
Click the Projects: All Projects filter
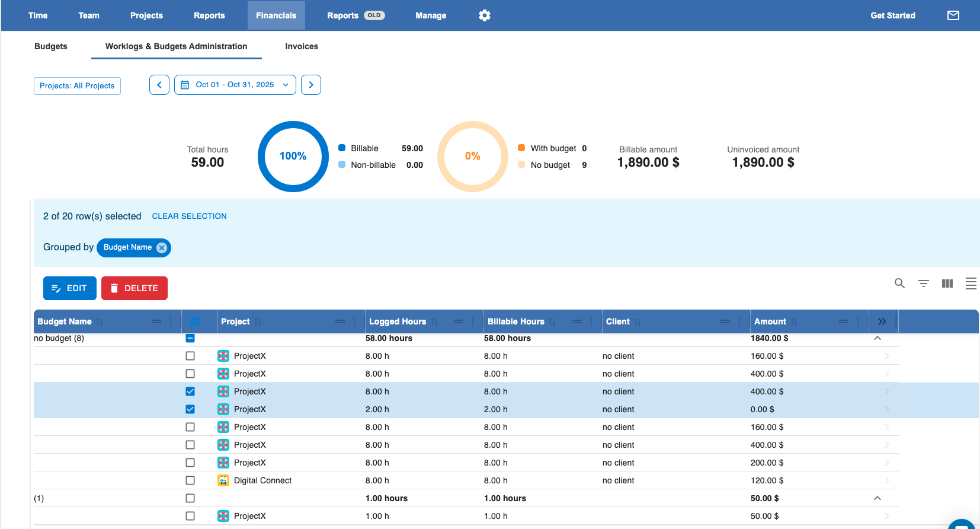pyautogui.click(x=77, y=86)
